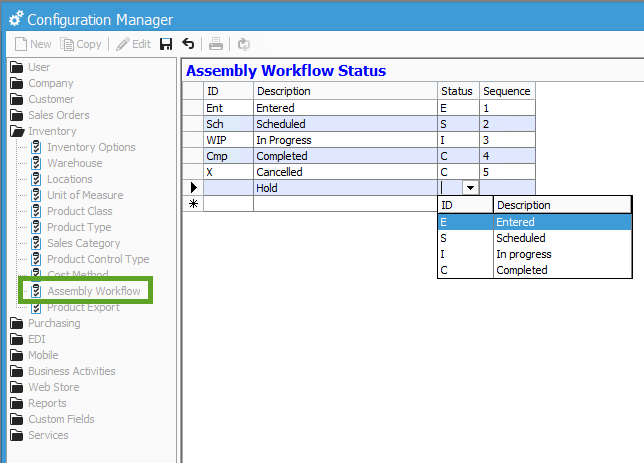The image size is (644, 463).
Task: Select Inventory Options item
Action: (x=83, y=147)
